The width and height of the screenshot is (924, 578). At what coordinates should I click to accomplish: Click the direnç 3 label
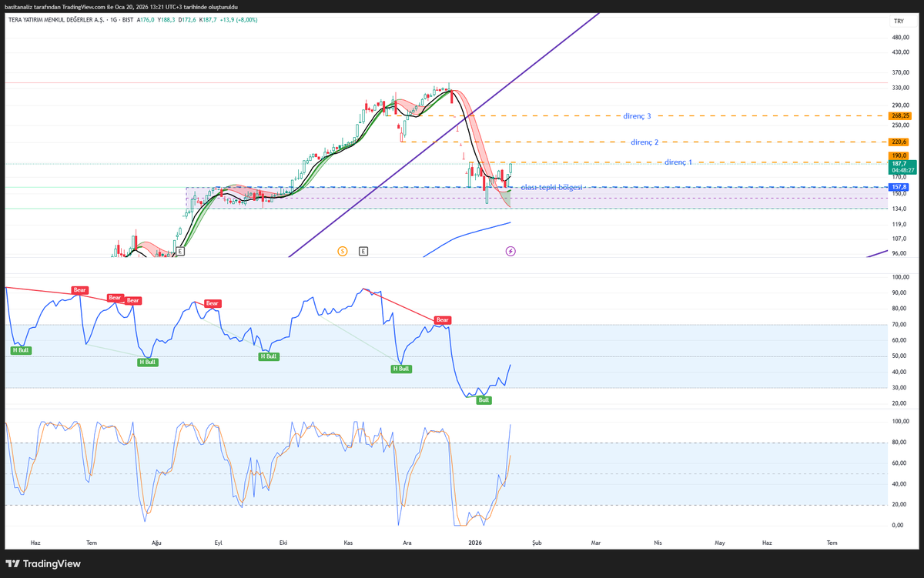click(x=637, y=116)
